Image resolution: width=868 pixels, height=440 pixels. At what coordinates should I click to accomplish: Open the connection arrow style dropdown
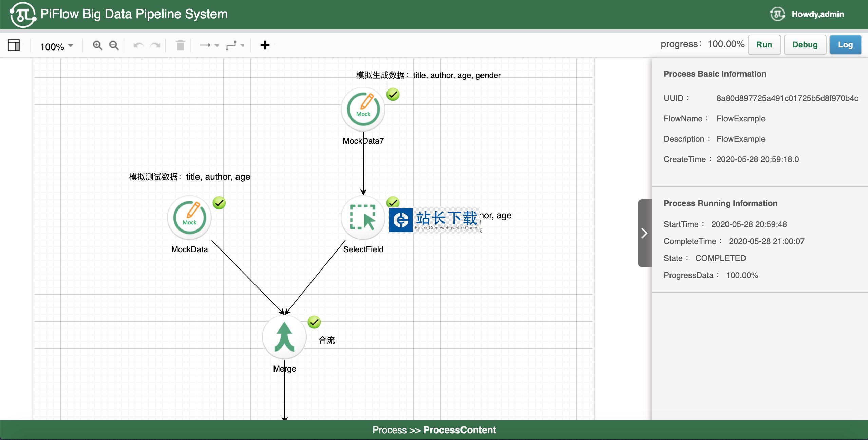tap(209, 45)
